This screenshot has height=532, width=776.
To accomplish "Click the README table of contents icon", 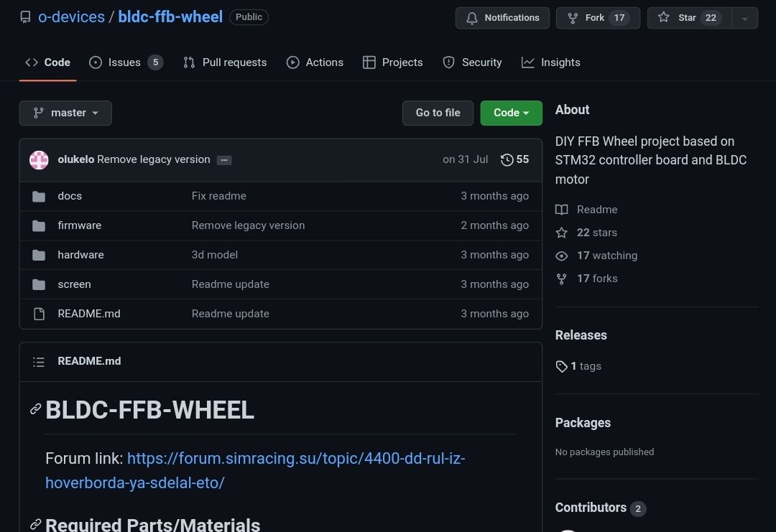I will pyautogui.click(x=39, y=361).
